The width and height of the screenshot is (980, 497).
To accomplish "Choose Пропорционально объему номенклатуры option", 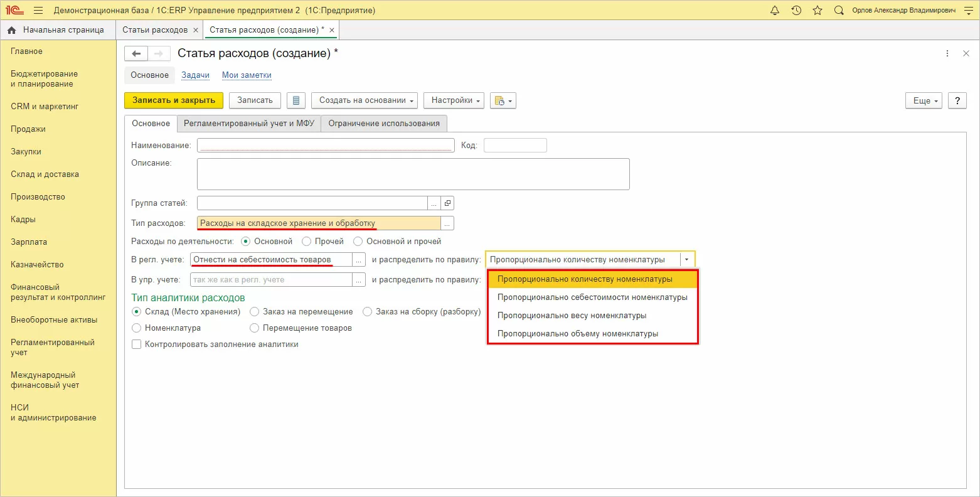I will coord(593,334).
